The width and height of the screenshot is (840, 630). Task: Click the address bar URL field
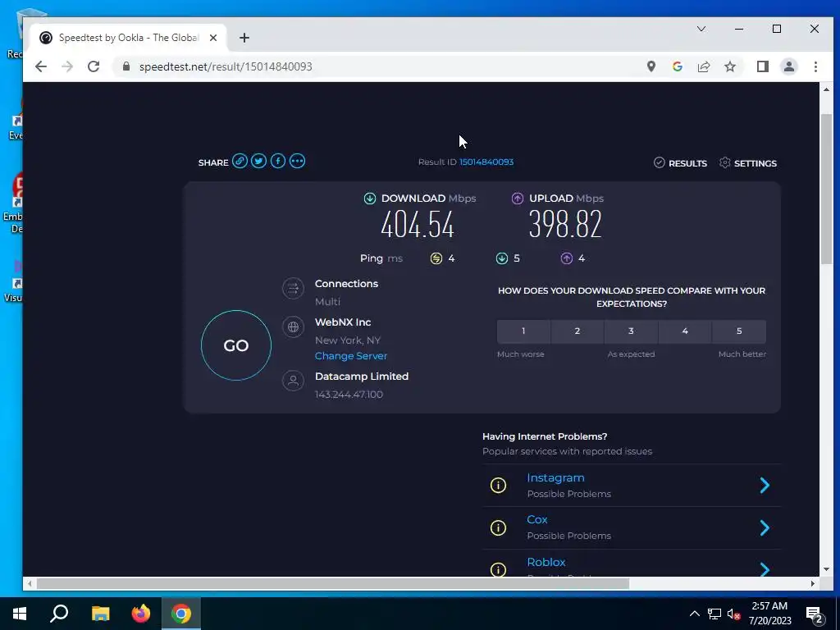pos(375,66)
